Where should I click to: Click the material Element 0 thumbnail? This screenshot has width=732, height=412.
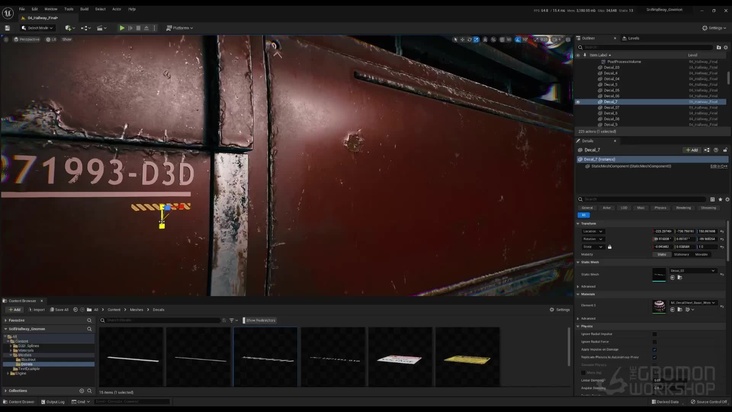pyautogui.click(x=659, y=307)
